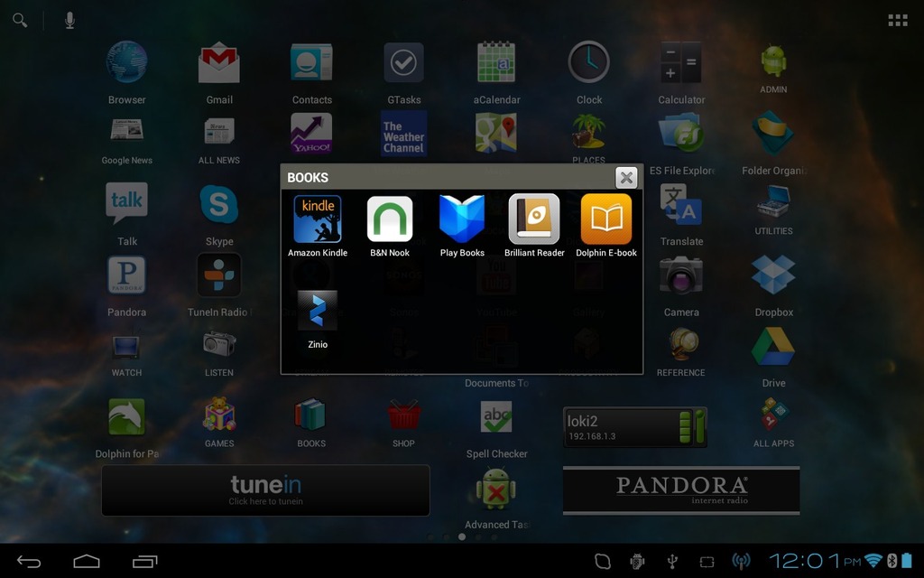Close the BOOKS folder popup
Image resolution: width=924 pixels, height=578 pixels.
coord(626,177)
